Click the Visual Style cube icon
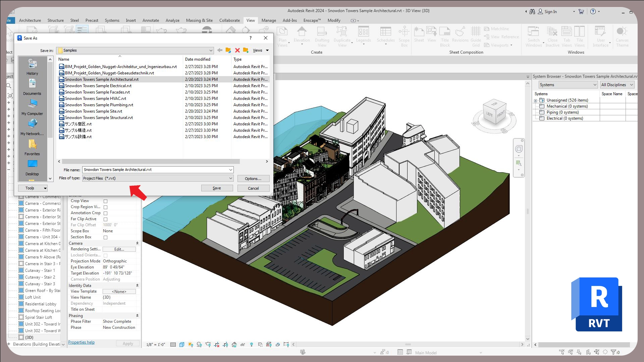 click(182, 344)
